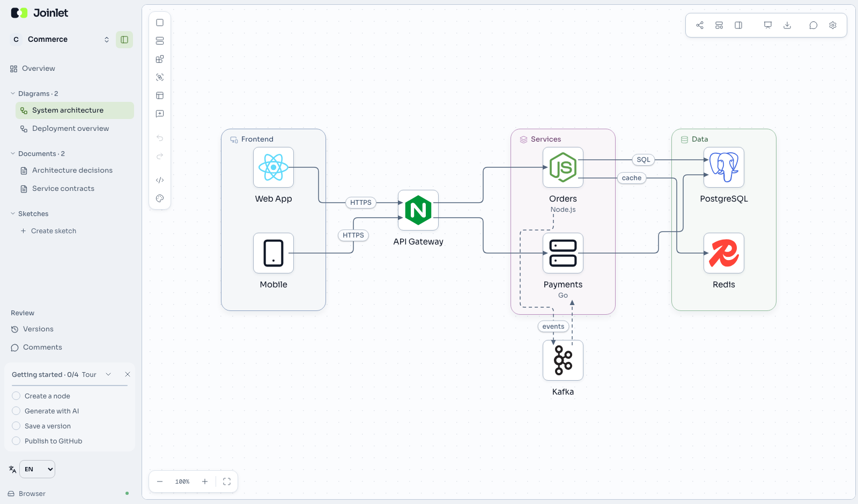The image size is (858, 504).
Task: Zoom out with the minus button
Action: pyautogui.click(x=160, y=481)
